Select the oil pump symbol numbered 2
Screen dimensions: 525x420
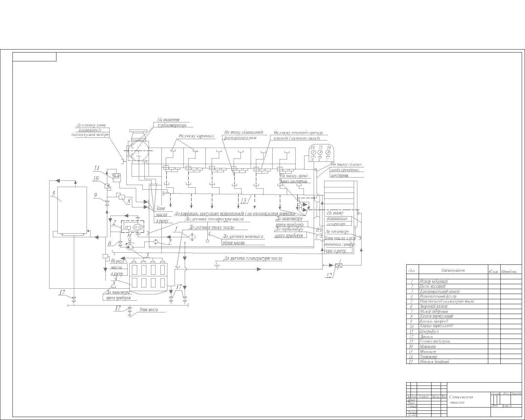coord(133,227)
